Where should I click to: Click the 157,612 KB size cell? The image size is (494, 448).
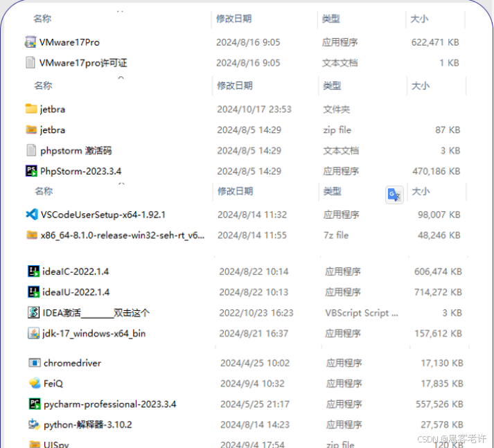pos(439,333)
